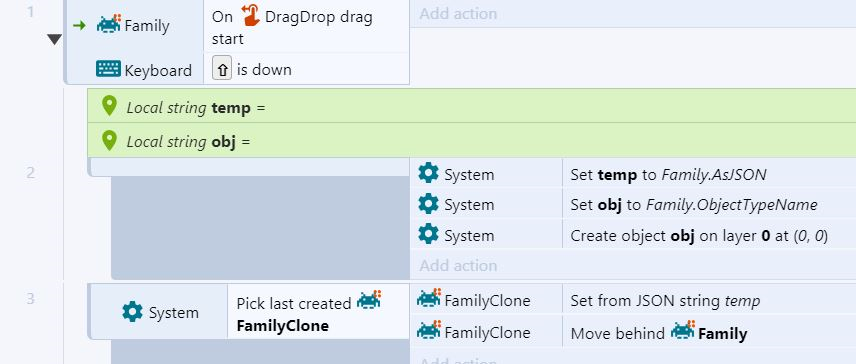Select the Keyboard object icon
This screenshot has height=364, width=856.
[x=109, y=69]
